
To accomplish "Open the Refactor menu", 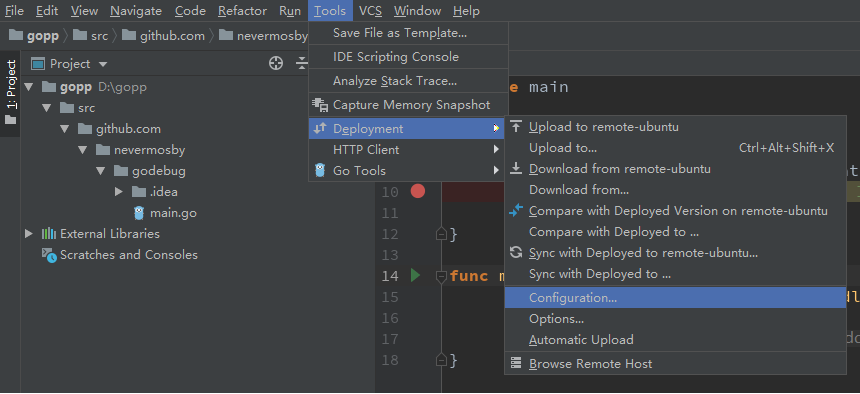I will click(x=242, y=11).
